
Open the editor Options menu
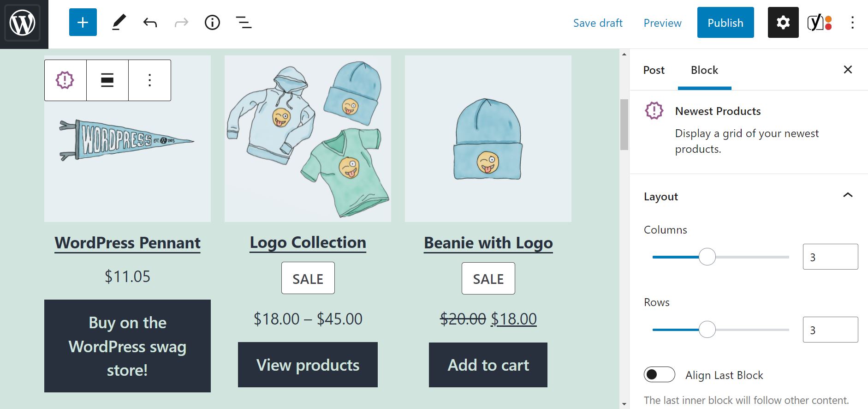852,23
